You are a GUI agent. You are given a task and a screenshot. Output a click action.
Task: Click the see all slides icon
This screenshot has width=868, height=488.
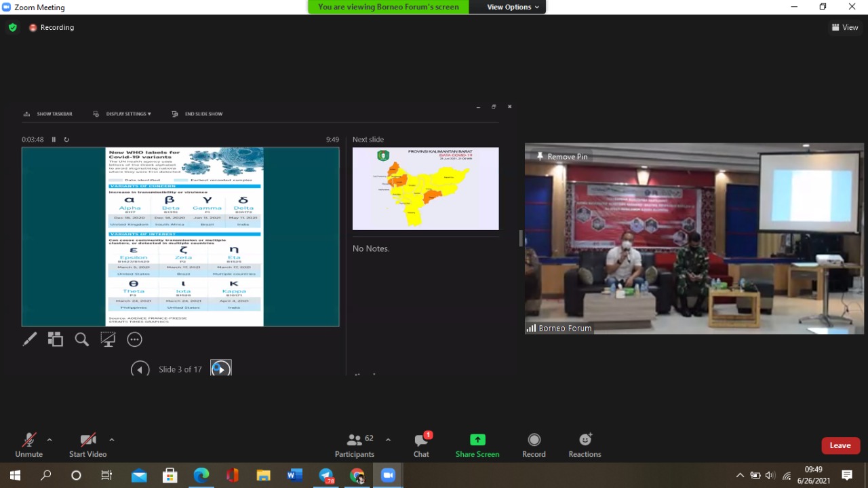click(x=56, y=339)
